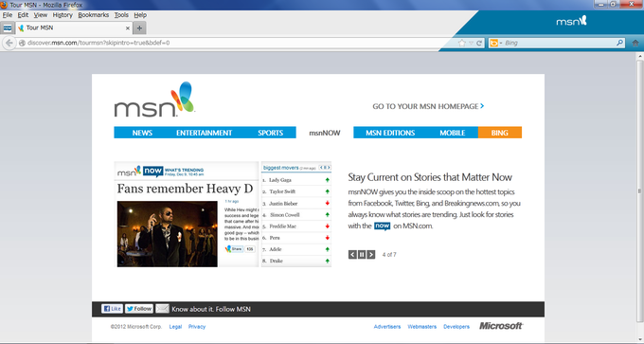Viewport: 644px width, 344px height.
Task: Click the Fans remember Heavy D headline
Action: tap(185, 189)
